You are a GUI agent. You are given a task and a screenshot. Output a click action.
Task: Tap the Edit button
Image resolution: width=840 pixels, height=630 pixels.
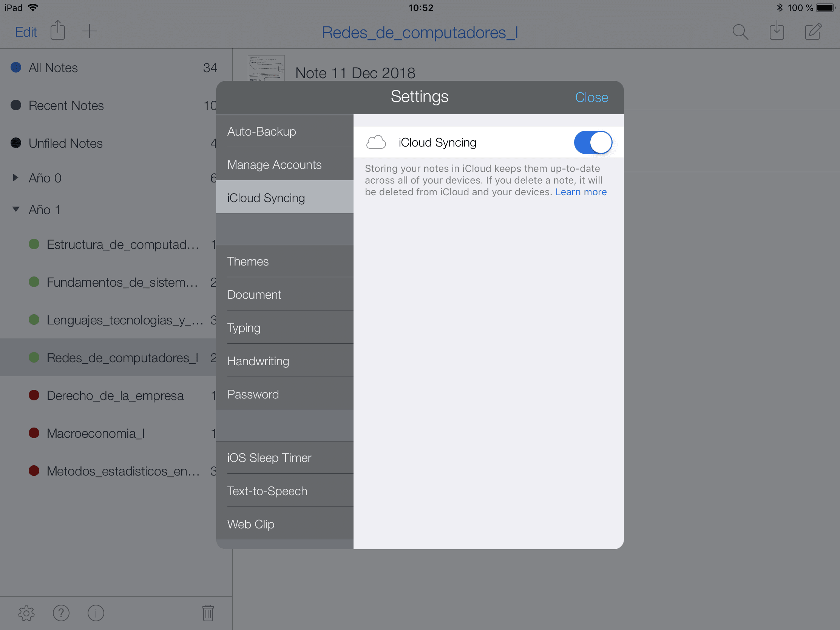[x=26, y=32]
